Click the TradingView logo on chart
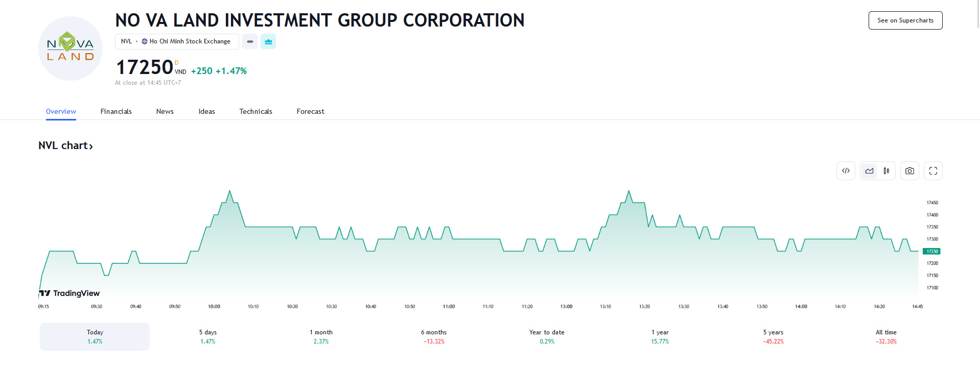 (x=69, y=293)
